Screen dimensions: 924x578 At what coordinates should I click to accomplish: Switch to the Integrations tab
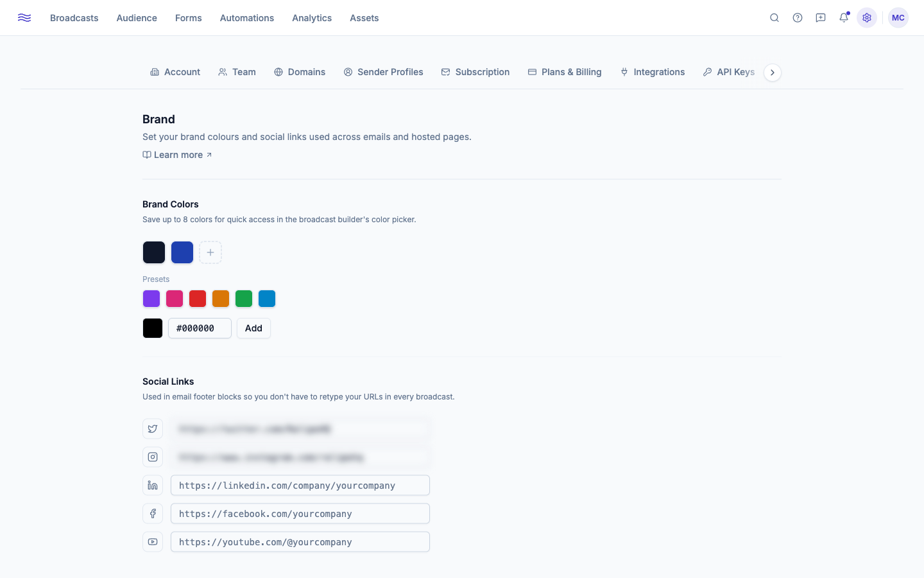point(653,72)
